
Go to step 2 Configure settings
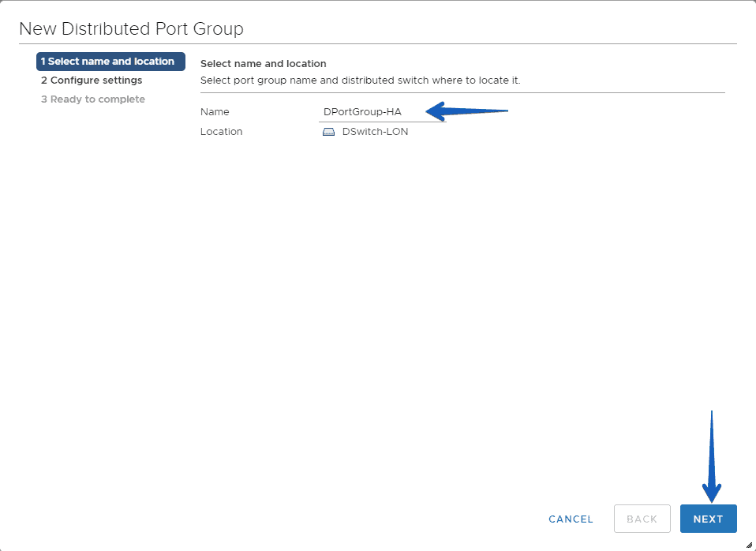(92, 80)
